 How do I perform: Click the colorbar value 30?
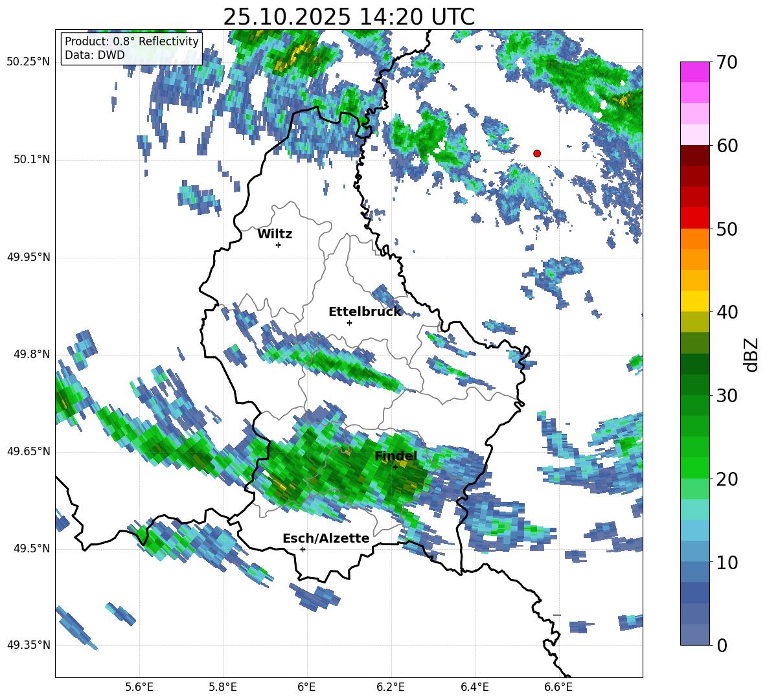(727, 395)
